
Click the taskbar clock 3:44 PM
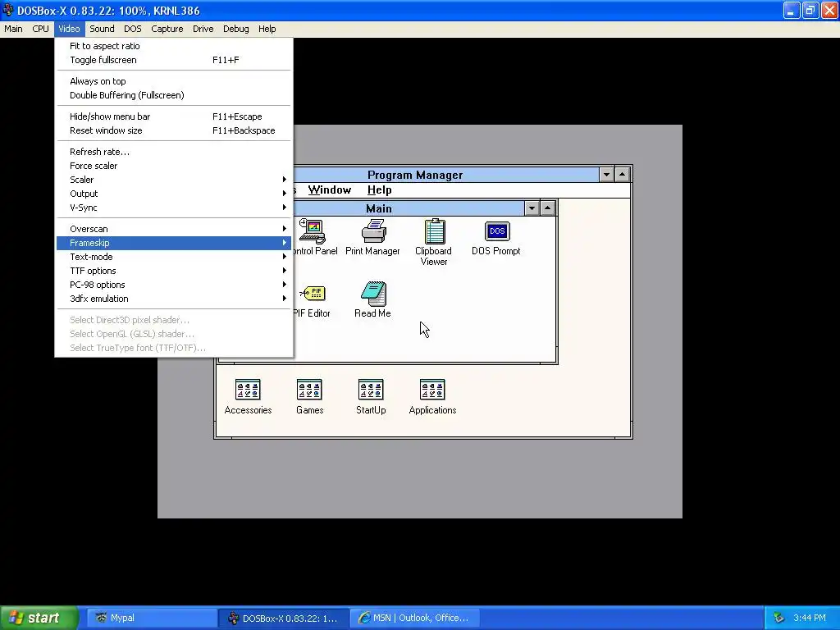[x=810, y=618]
